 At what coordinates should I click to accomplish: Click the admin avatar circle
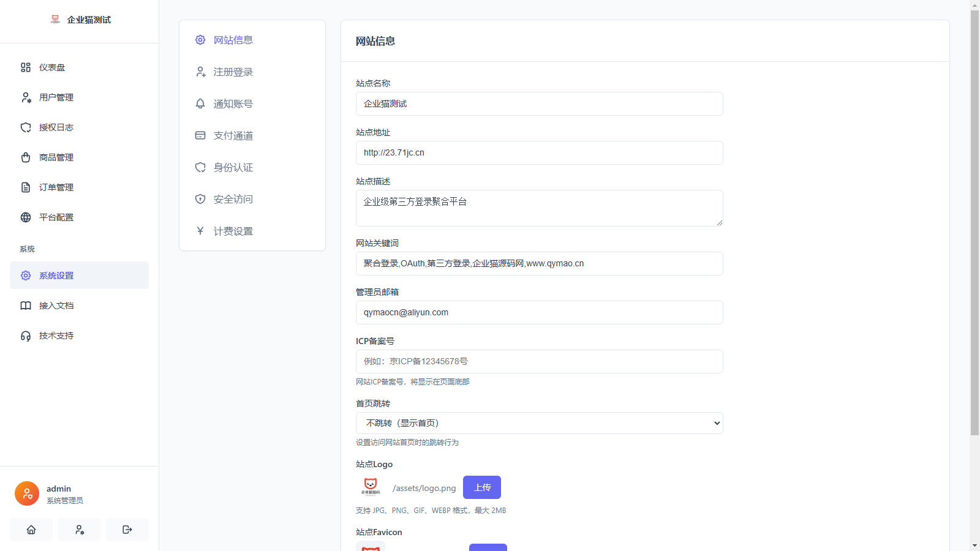coord(27,493)
